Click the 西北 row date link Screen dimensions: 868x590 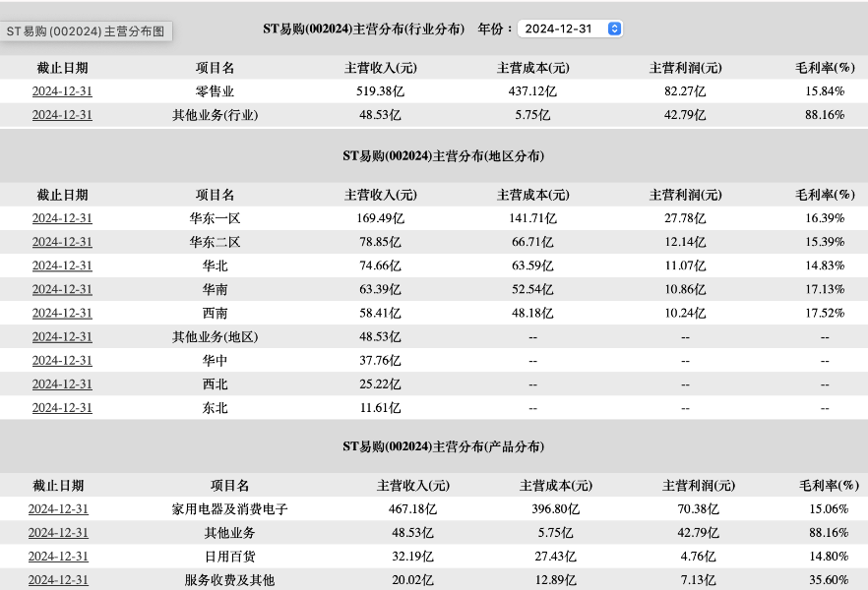click(x=62, y=384)
